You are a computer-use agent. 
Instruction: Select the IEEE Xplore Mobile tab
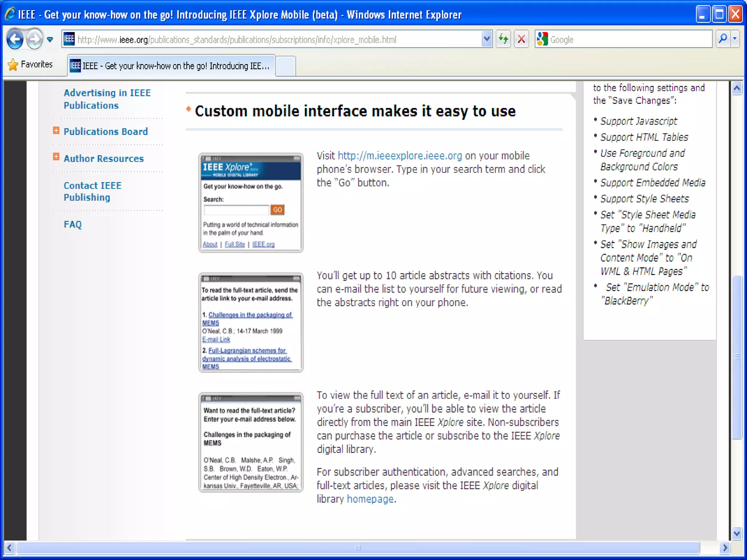pos(171,66)
